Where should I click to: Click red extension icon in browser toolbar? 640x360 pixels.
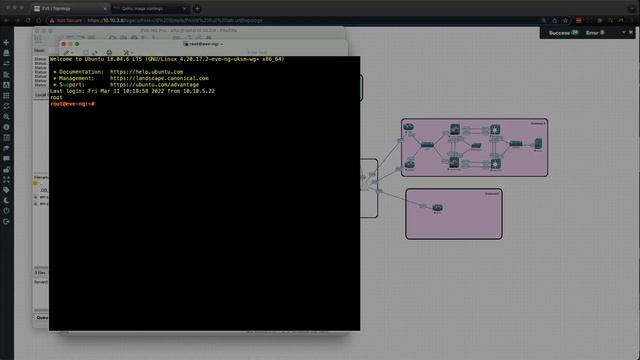point(578,20)
